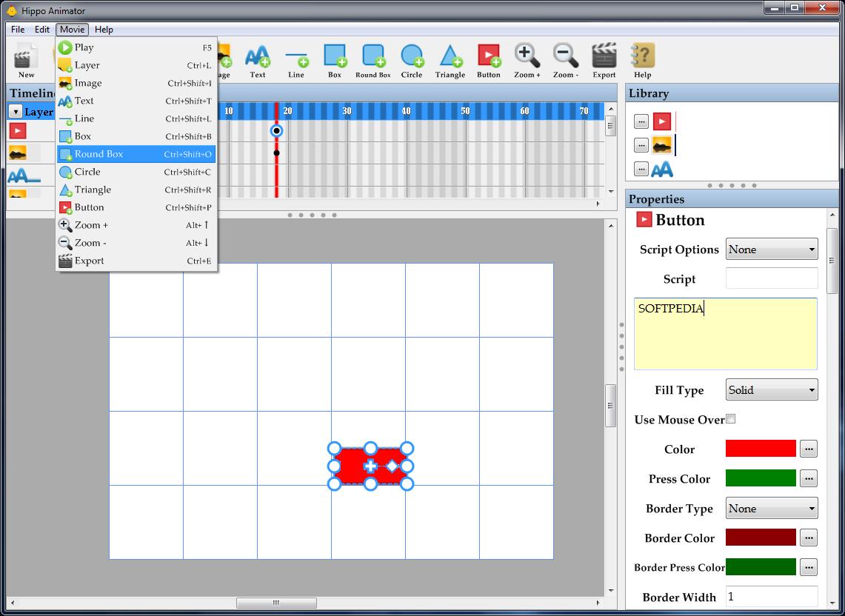
Task: Select the button layer icon in timeline
Action: pyautogui.click(x=18, y=130)
